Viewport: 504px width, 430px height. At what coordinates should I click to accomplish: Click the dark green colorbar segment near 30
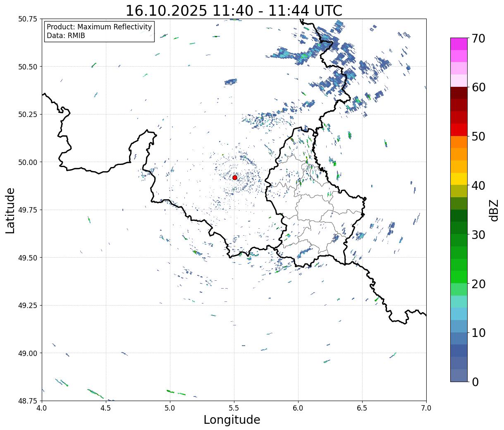[x=459, y=227]
